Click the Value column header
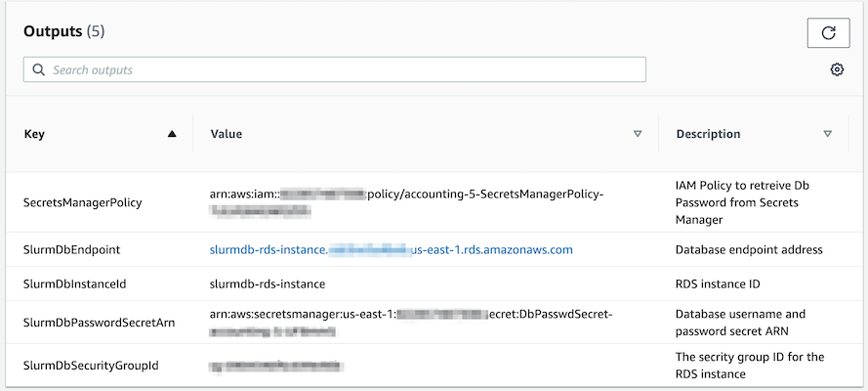 tap(226, 134)
